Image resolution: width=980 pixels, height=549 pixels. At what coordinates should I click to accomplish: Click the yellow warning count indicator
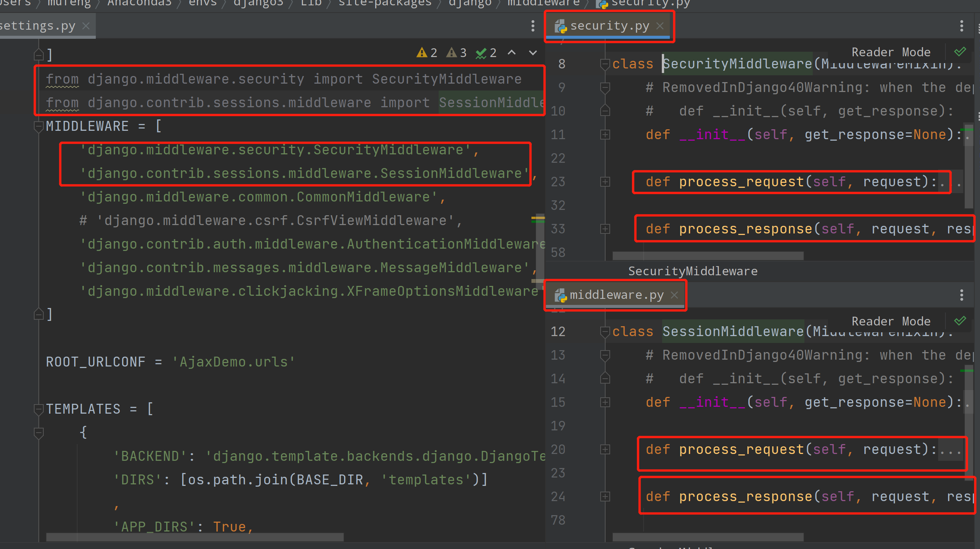coord(427,52)
